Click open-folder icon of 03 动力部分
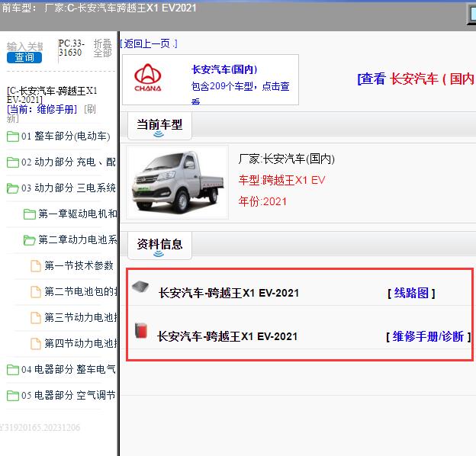This screenshot has width=476, height=456. point(13,188)
